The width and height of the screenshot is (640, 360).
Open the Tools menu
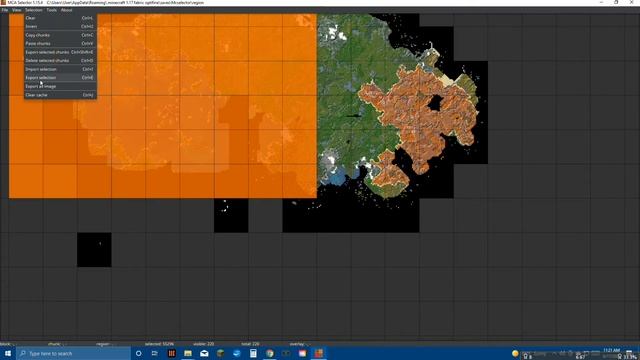[x=51, y=10]
